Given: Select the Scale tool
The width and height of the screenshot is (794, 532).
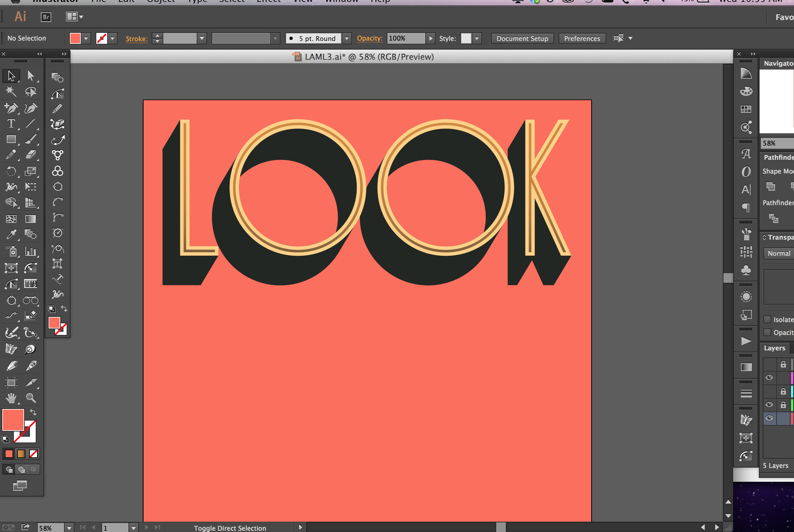Looking at the screenshot, I should [x=31, y=171].
